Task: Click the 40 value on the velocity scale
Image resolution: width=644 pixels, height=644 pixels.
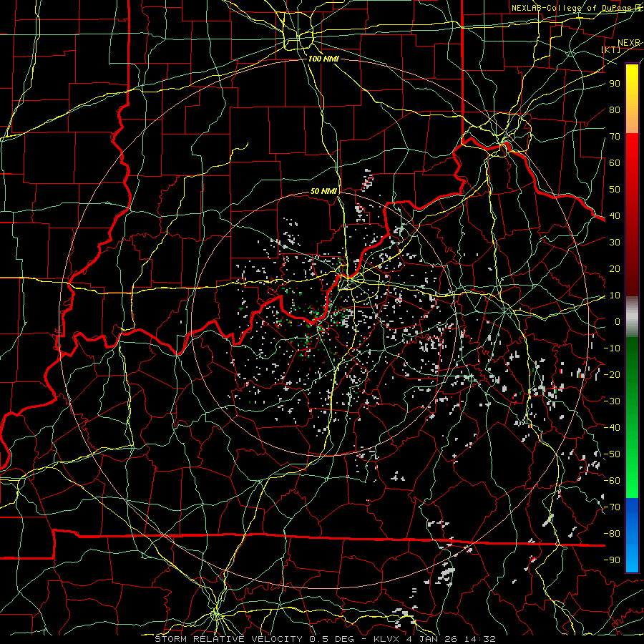Action: 615,216
